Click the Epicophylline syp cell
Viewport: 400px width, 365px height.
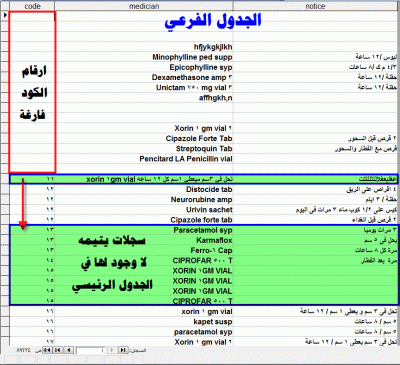[x=144, y=67]
